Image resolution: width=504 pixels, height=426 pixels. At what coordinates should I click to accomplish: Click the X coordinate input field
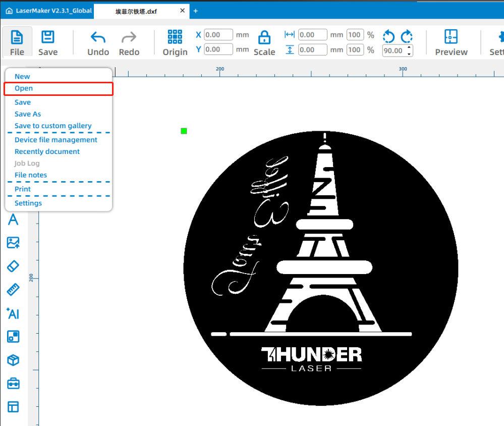pyautogui.click(x=218, y=35)
